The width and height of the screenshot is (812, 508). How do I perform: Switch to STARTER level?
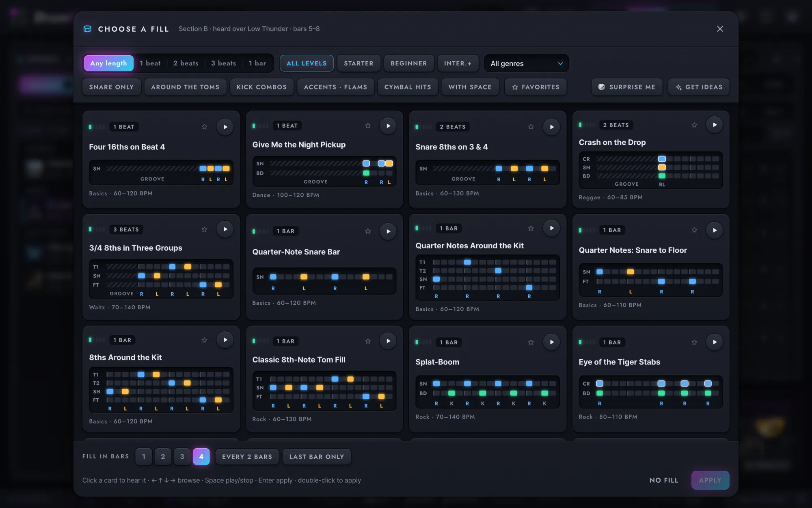pos(358,63)
